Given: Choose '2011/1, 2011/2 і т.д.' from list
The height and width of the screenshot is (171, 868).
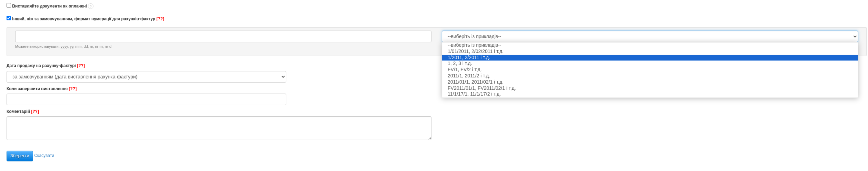Looking at the screenshot, I should click(468, 76).
